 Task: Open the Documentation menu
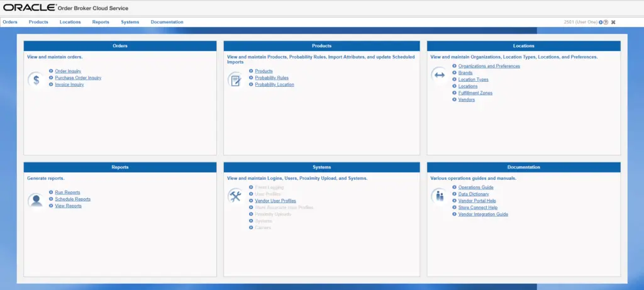click(x=167, y=22)
